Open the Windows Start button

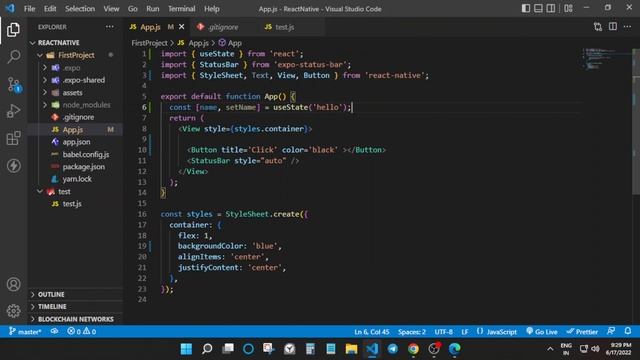tap(186, 349)
